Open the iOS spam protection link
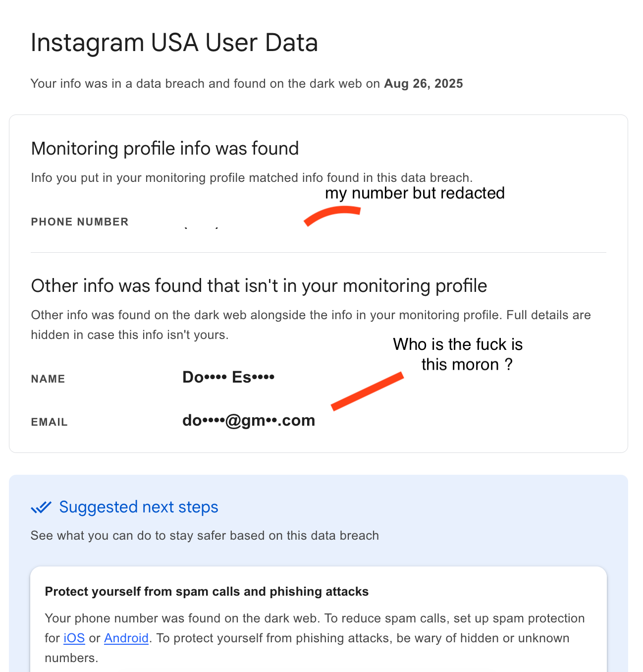The height and width of the screenshot is (672, 643). coord(74,638)
